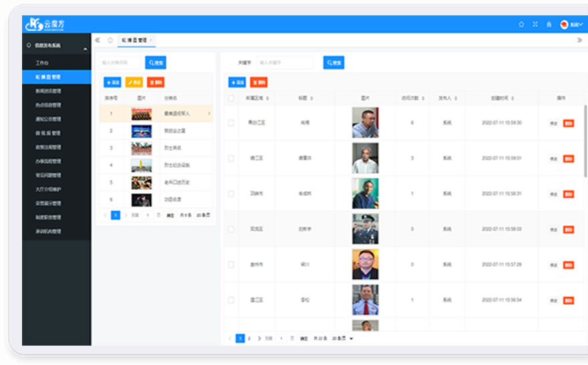The image size is (588, 365).
Task: Click the keyword search input field
Action: pos(284,63)
